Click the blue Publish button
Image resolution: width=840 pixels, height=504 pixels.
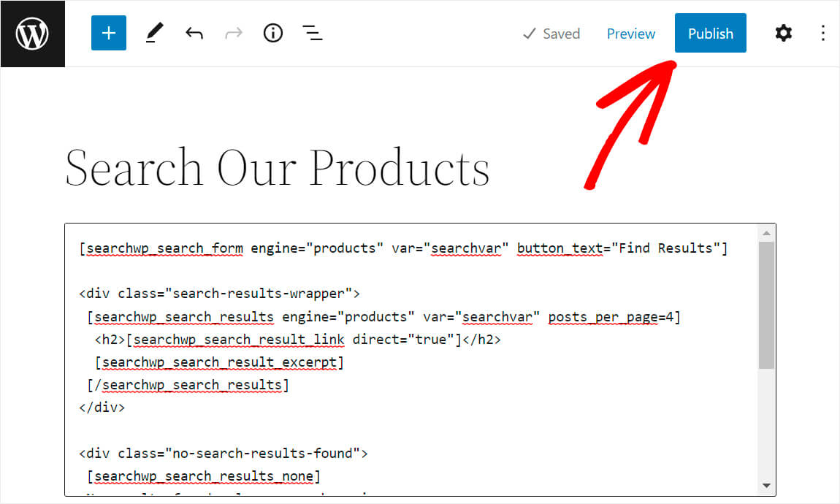click(x=711, y=33)
